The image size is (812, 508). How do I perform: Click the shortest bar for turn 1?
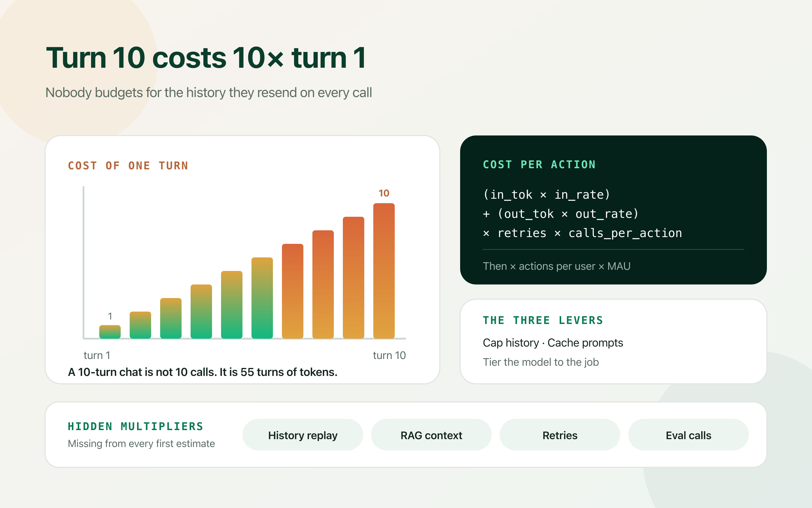pos(110,332)
